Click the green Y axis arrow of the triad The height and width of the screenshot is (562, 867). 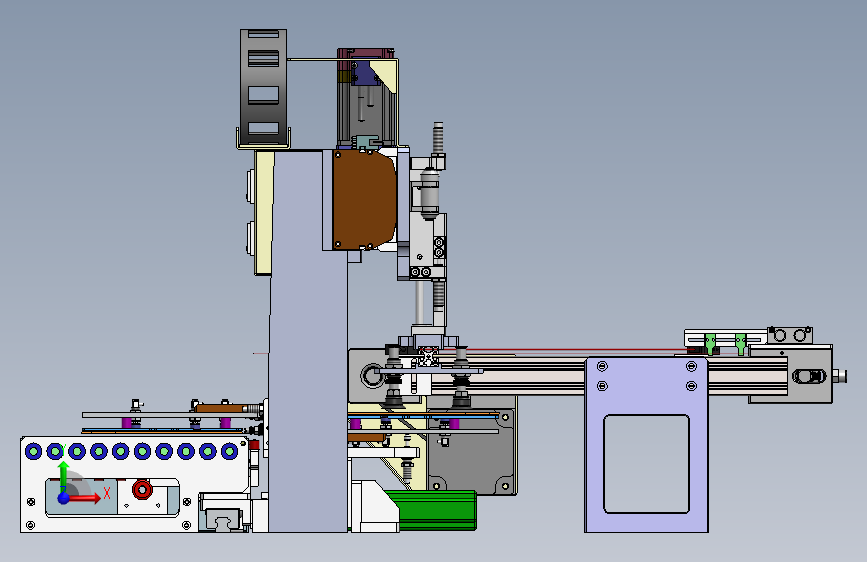point(63,473)
